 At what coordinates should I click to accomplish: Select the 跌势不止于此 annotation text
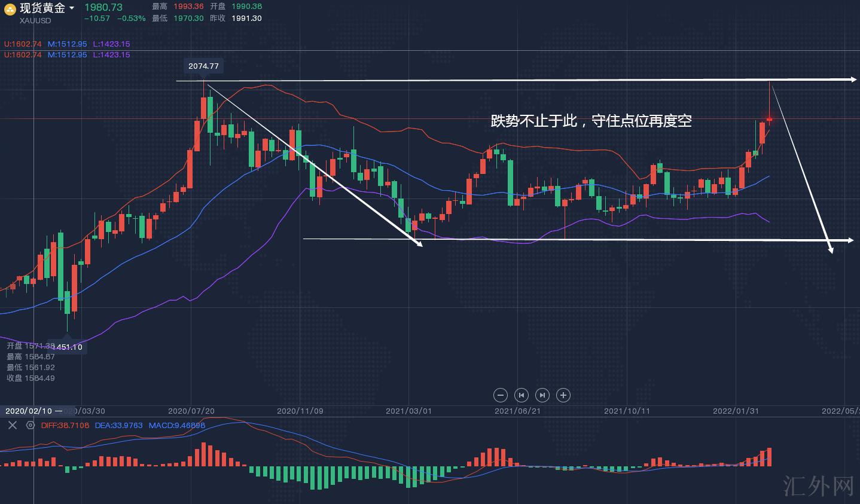click(591, 121)
